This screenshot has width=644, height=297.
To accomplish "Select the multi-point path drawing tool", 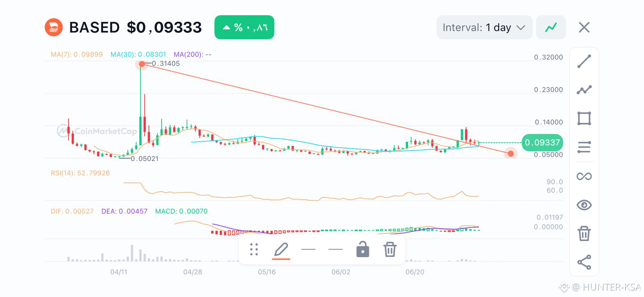I will (584, 90).
